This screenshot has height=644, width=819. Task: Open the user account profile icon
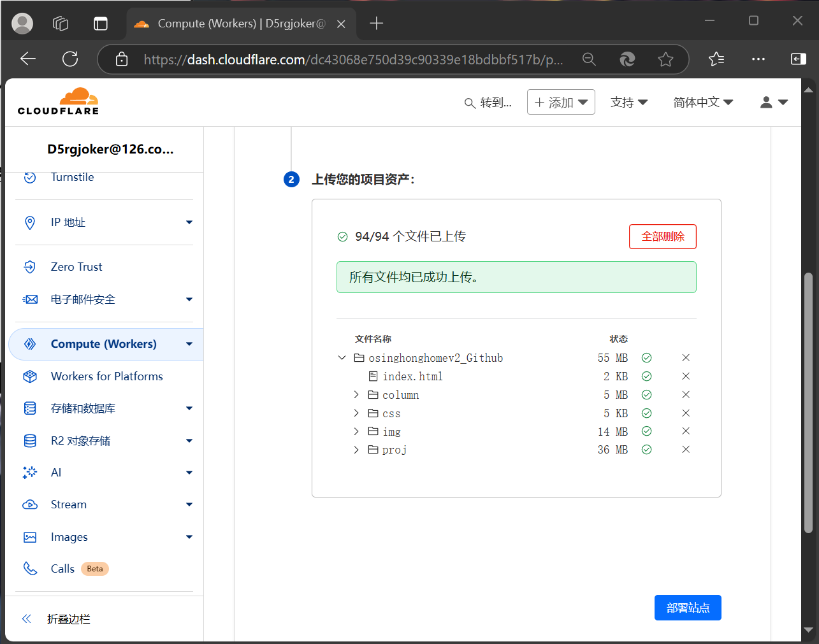(x=774, y=103)
